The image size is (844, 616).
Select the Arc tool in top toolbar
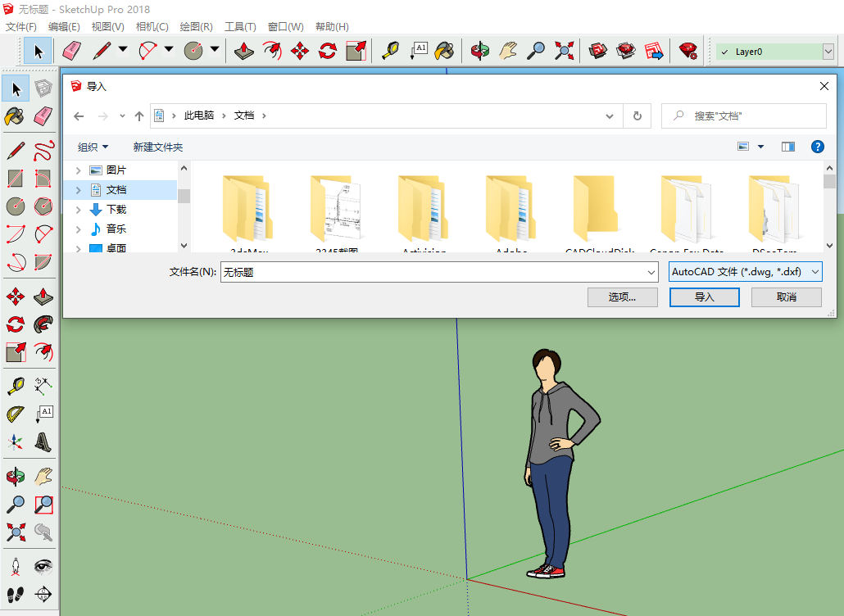tap(147, 51)
